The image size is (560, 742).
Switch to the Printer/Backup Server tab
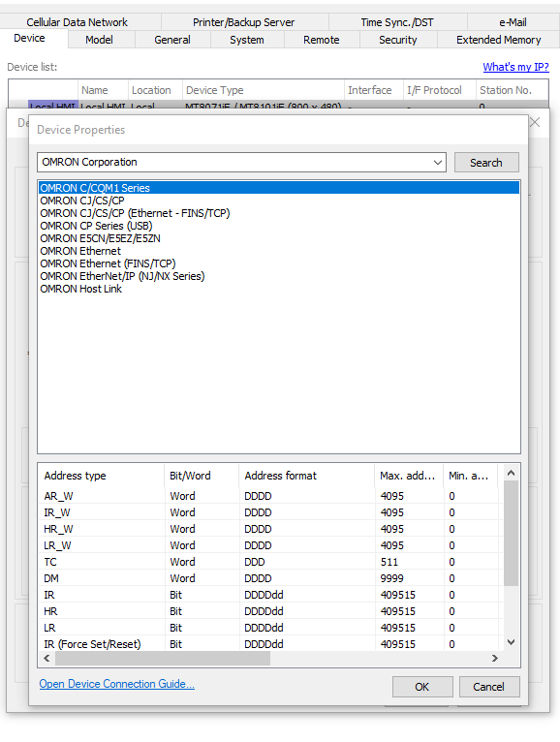pos(244,22)
